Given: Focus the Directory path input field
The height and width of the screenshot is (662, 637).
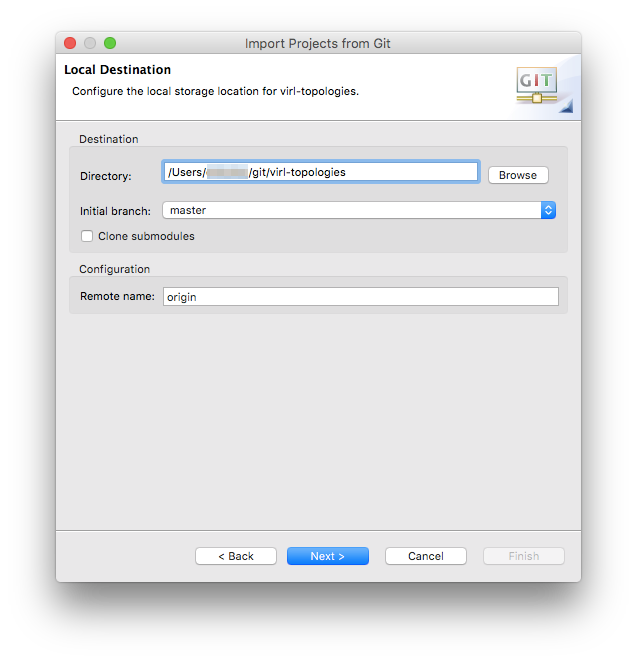Looking at the screenshot, I should tap(321, 172).
